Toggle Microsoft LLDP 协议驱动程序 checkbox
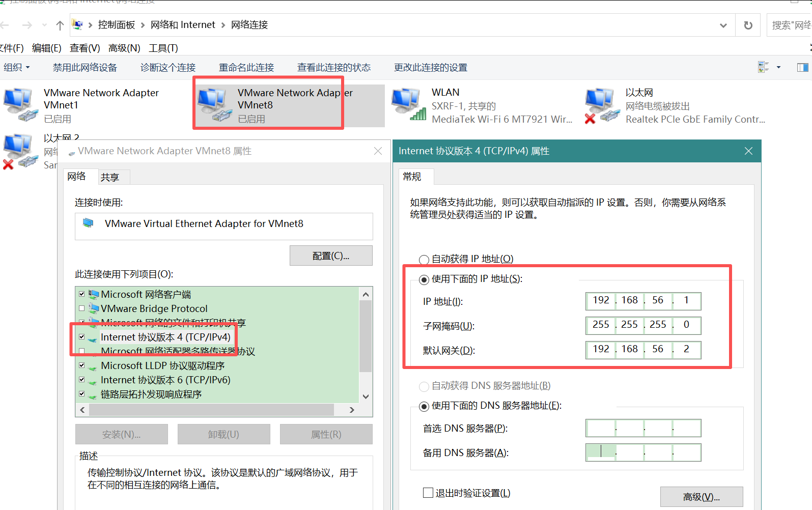 pyautogui.click(x=81, y=365)
